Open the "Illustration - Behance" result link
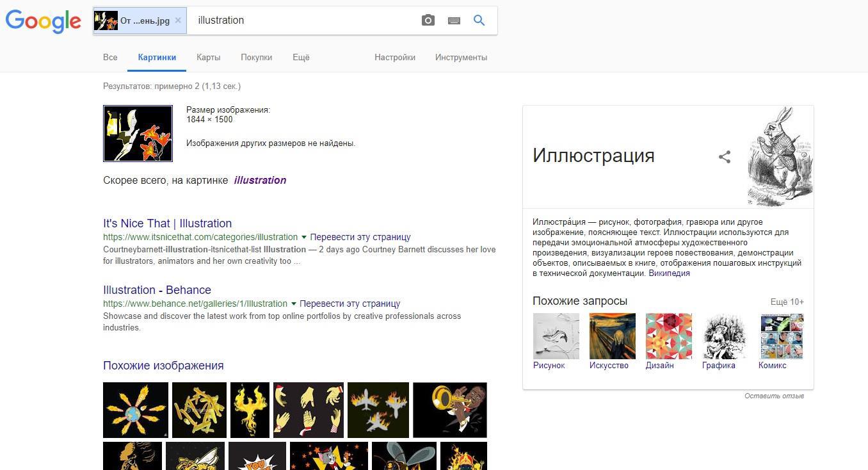868x470 pixels. click(x=157, y=290)
